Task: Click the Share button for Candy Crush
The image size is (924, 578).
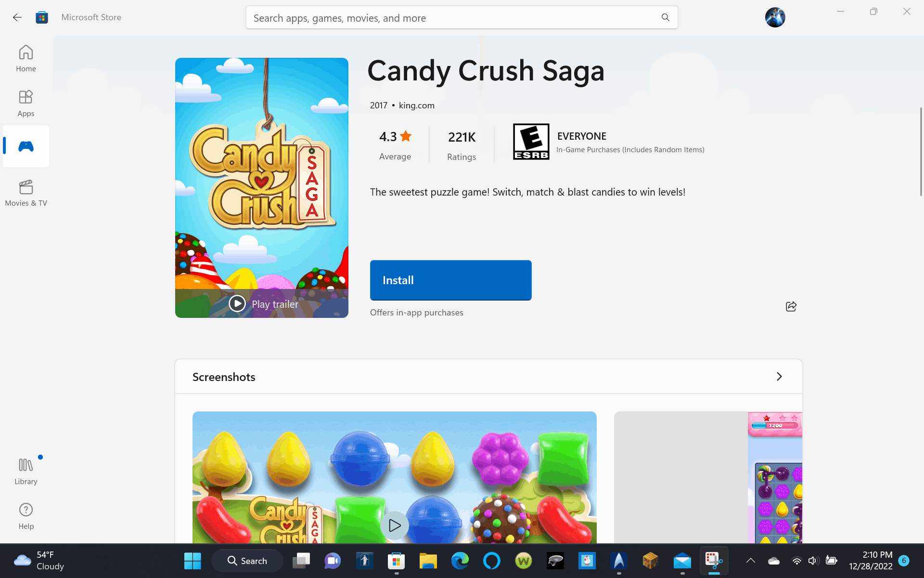Action: 791,306
